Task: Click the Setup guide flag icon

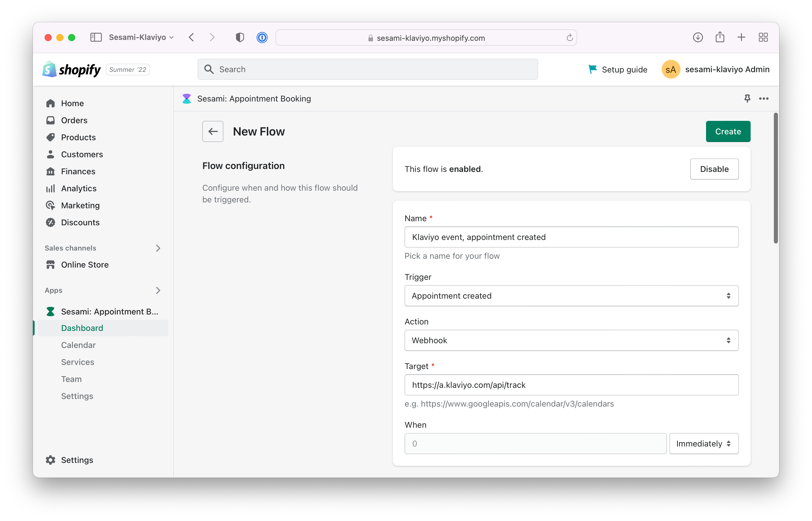Action: (x=592, y=69)
